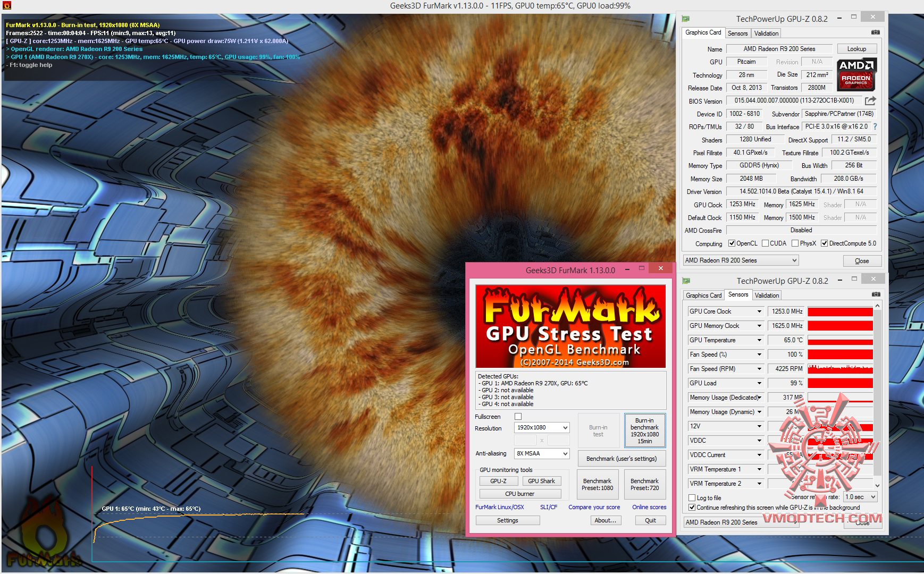
Task: Click the camera icon in the GPU-Z Sensors window
Action: coord(875,294)
